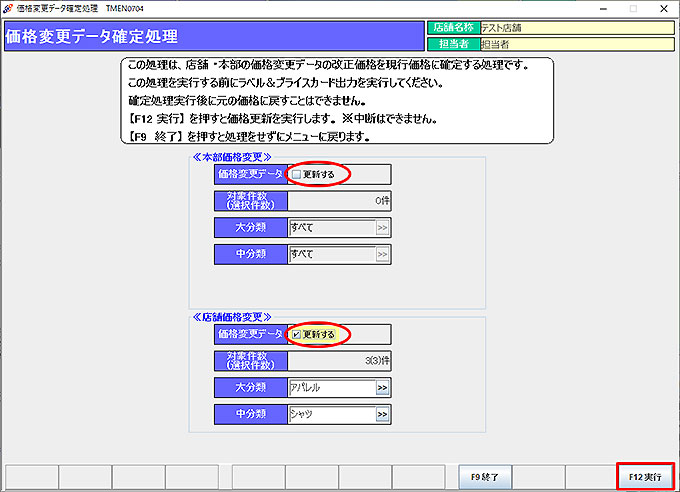Close the 価格変更データ確定処理 window
This screenshot has width=680, height=492.
click(664, 9)
